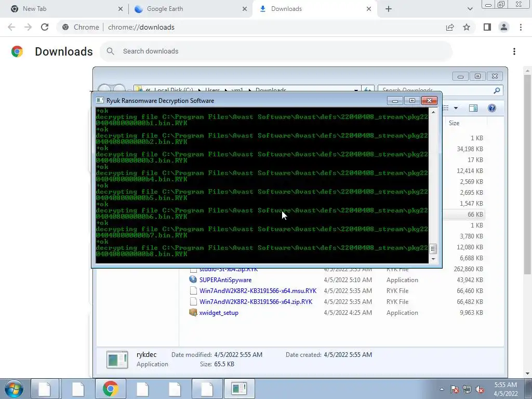Click Chrome's forward navigation arrow
The width and height of the screenshot is (532, 399).
click(x=28, y=27)
